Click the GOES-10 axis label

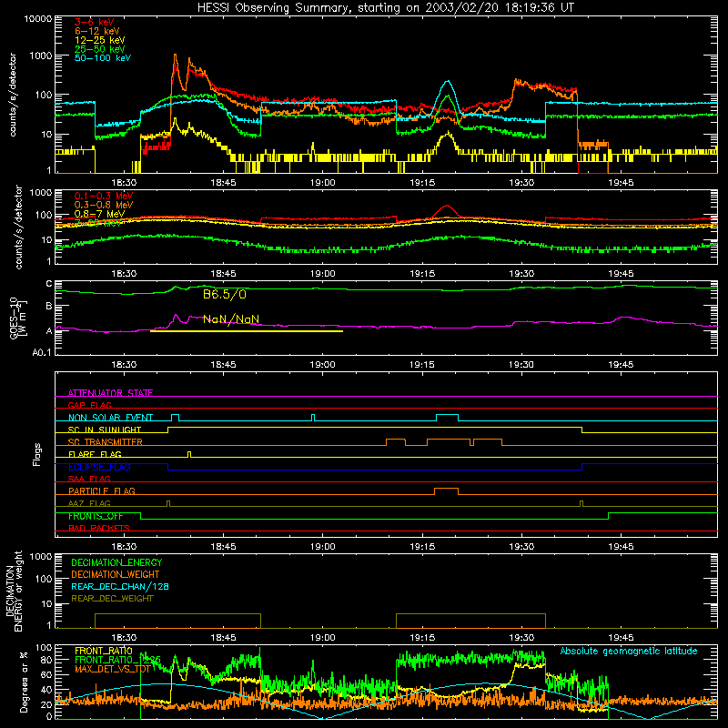pos(14,318)
